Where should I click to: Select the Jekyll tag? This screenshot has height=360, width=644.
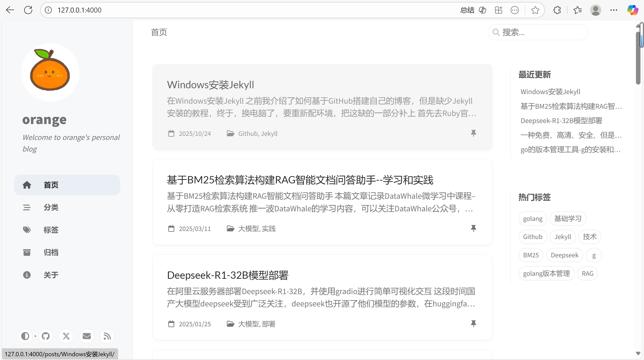563,237
